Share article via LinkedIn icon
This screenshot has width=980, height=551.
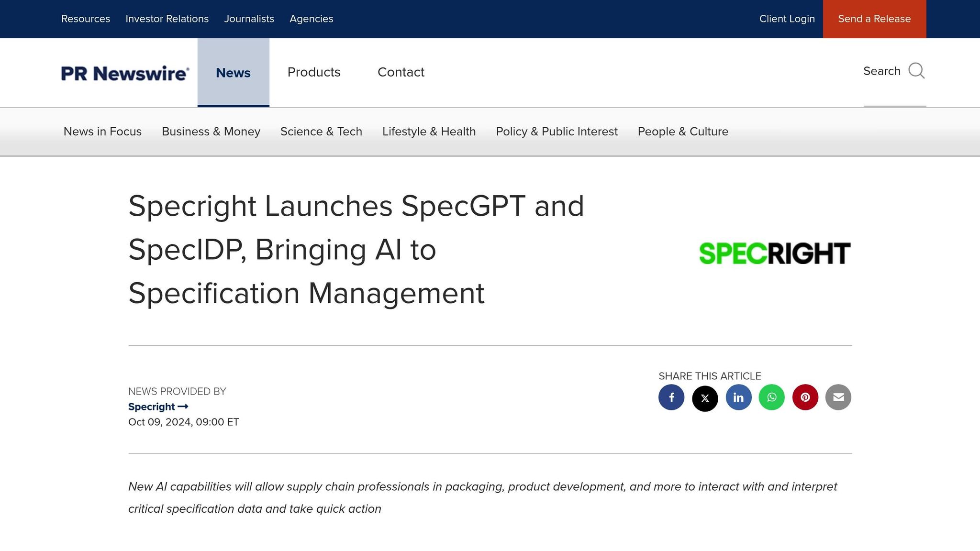738,397
